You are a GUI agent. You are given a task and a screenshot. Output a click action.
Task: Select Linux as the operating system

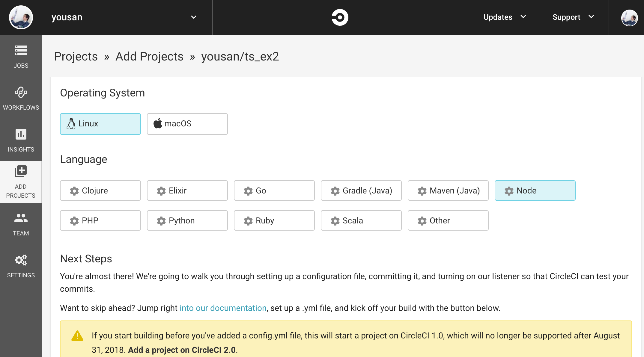pos(100,124)
